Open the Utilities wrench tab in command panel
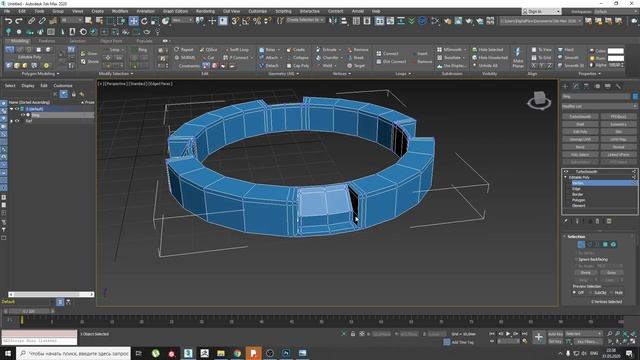Screen dimensions: 640x360 (619, 86)
